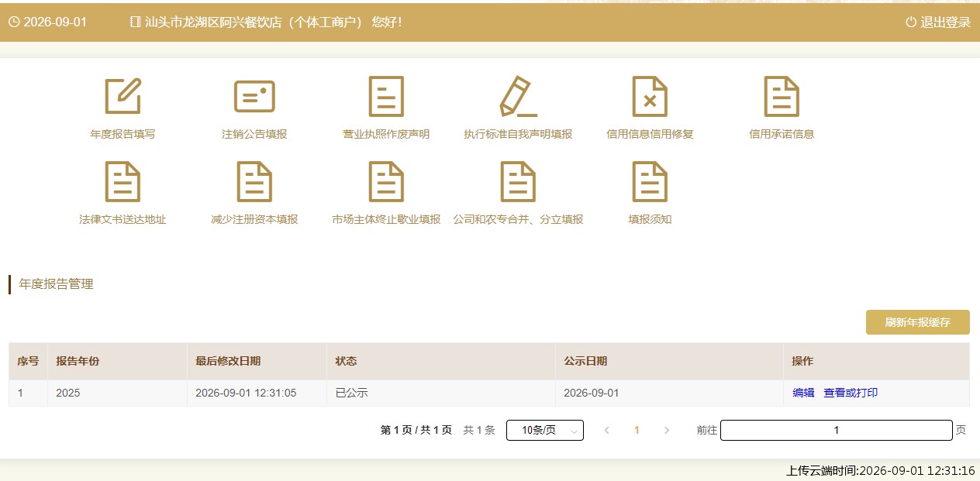The image size is (980, 481).
Task: Click the 减少注册资本填报 label
Action: (254, 219)
